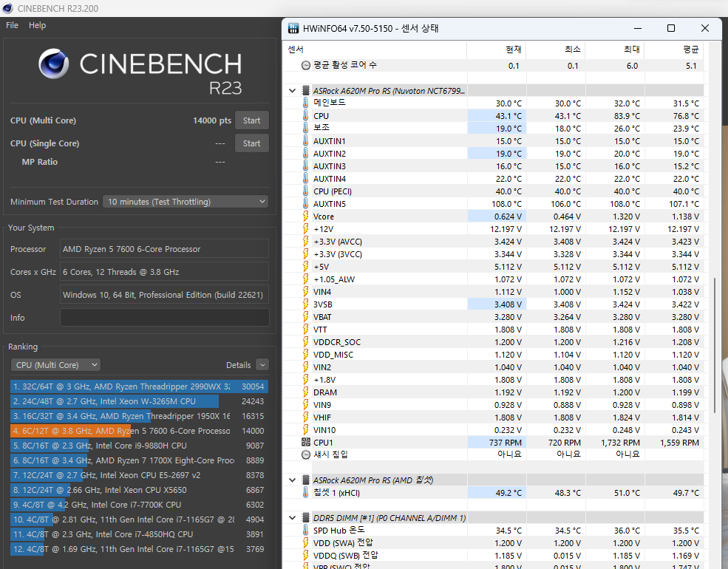This screenshot has height=569, width=728.
Task: Select highlighted Ryzen 5 7600 ranking entry
Action: click(139, 431)
